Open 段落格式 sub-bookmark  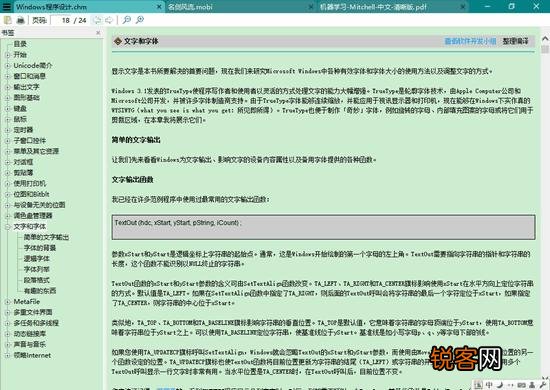37,280
